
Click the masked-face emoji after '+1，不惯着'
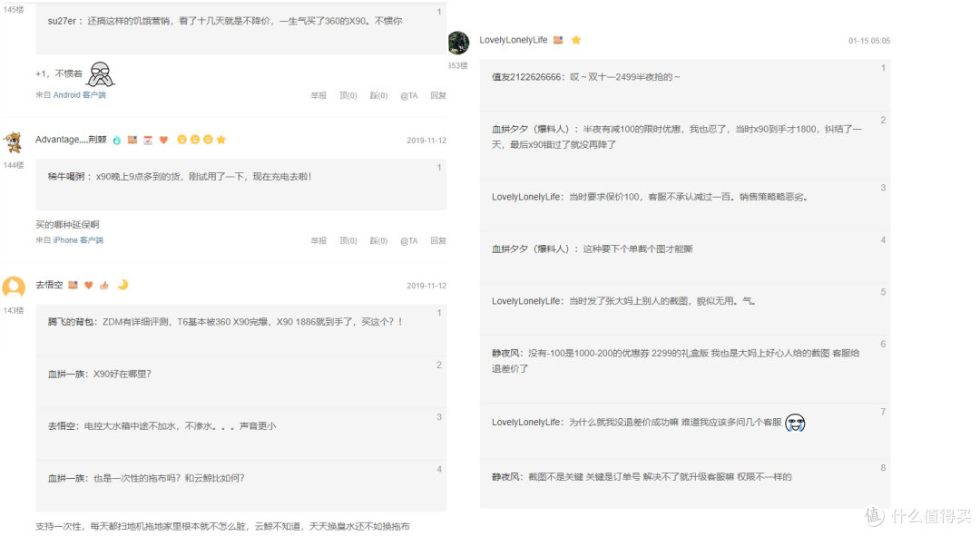coord(100,74)
